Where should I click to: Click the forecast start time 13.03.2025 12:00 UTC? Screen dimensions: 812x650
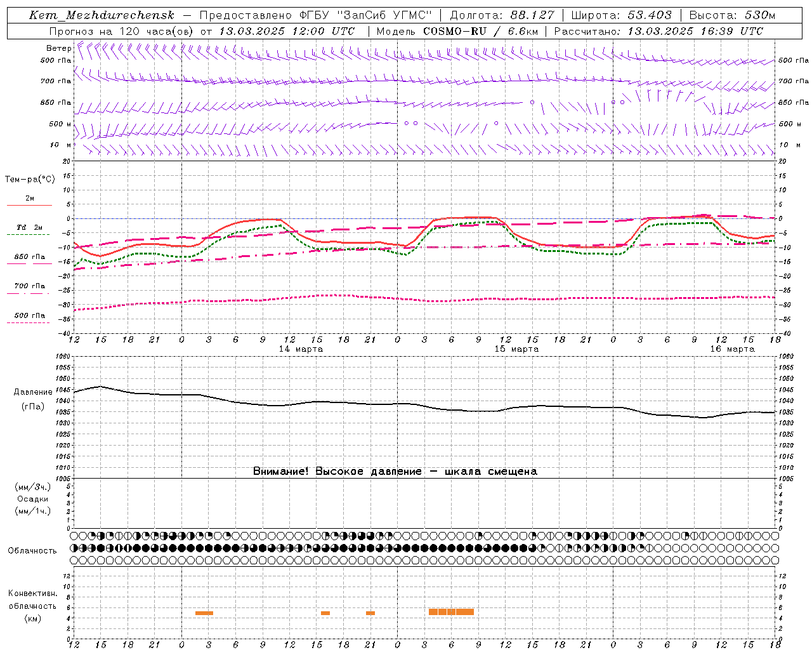[287, 31]
